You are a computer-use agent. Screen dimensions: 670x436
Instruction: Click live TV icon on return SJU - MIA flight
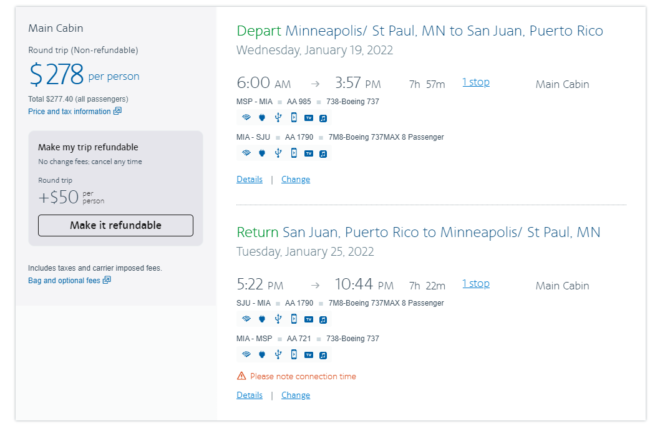309,319
